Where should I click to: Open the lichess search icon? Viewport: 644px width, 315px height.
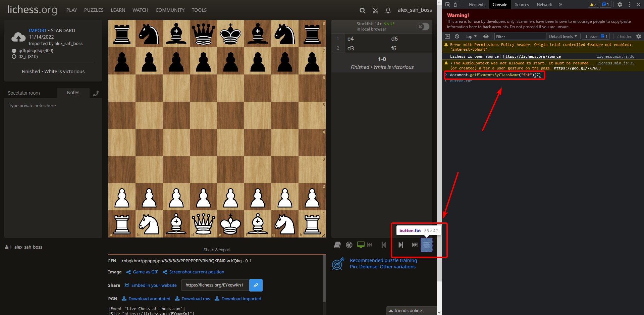pyautogui.click(x=362, y=10)
